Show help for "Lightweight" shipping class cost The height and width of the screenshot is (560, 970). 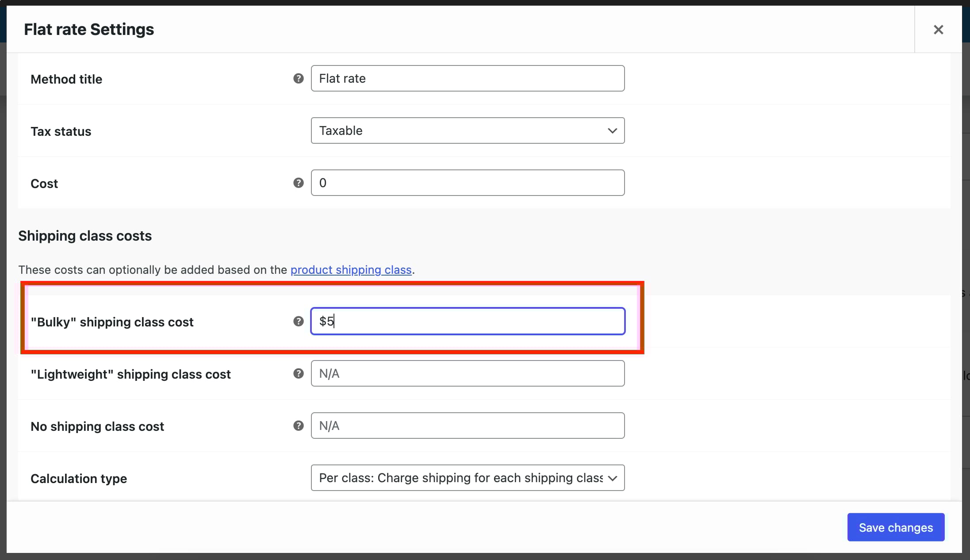[x=299, y=373]
